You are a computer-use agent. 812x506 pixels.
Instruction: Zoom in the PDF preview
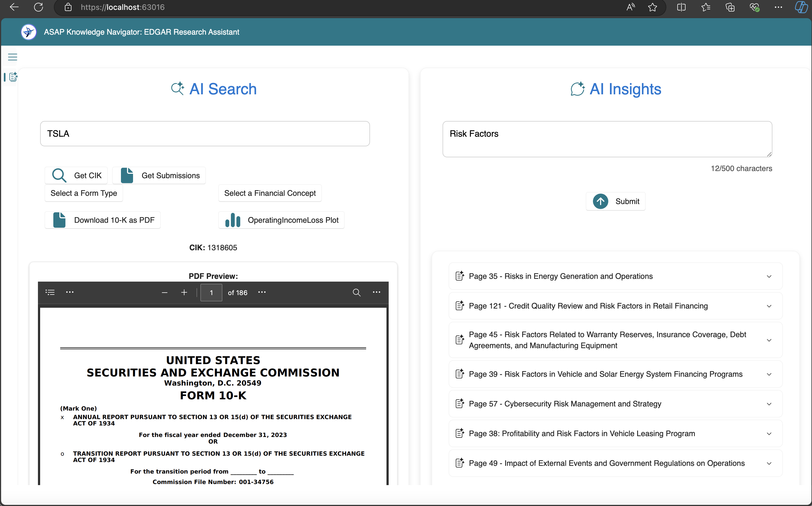point(184,293)
